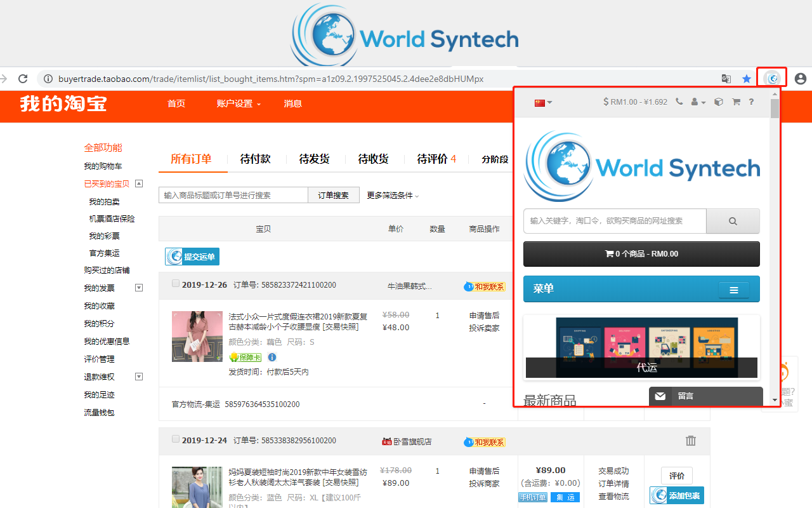Expand the 退款维权 sidebar section
812x508 pixels.
coord(139,377)
